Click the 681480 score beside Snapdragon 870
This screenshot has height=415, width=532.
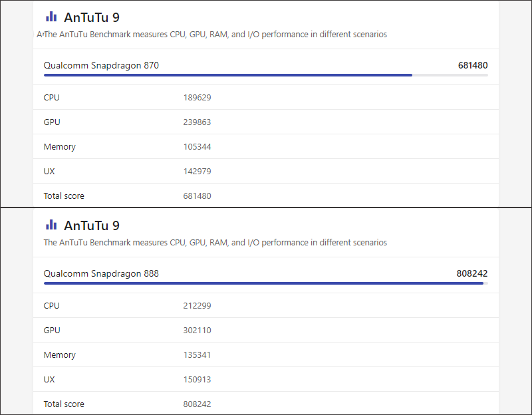(473, 65)
